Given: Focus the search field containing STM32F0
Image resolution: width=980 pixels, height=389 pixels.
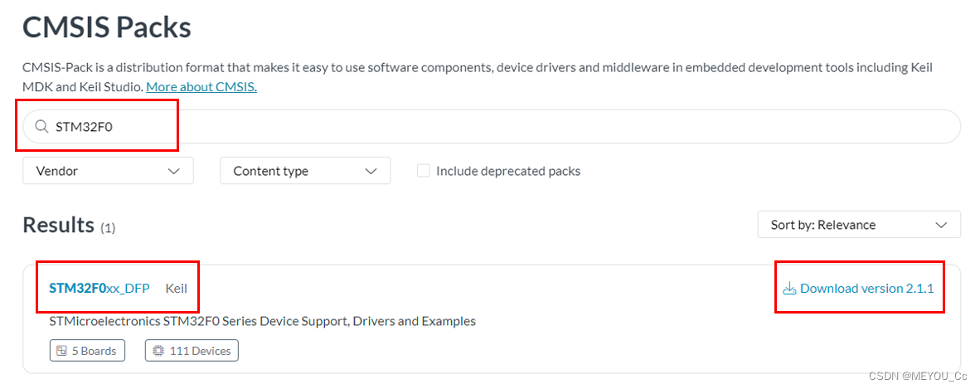Looking at the screenshot, I should (x=492, y=126).
